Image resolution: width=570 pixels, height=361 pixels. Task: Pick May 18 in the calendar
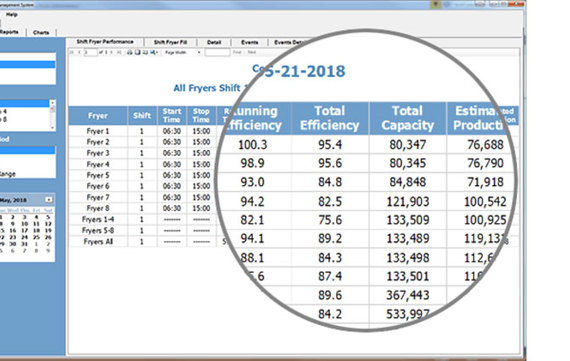coord(36,230)
